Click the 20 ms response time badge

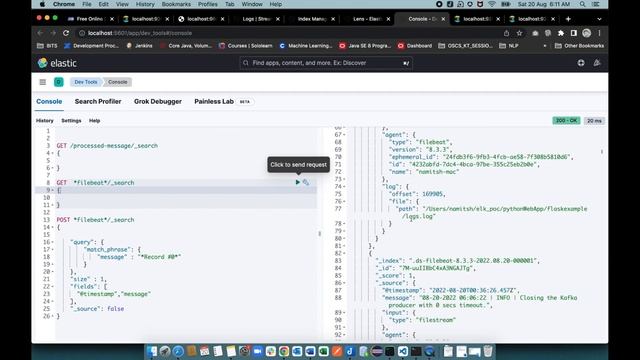coord(594,121)
